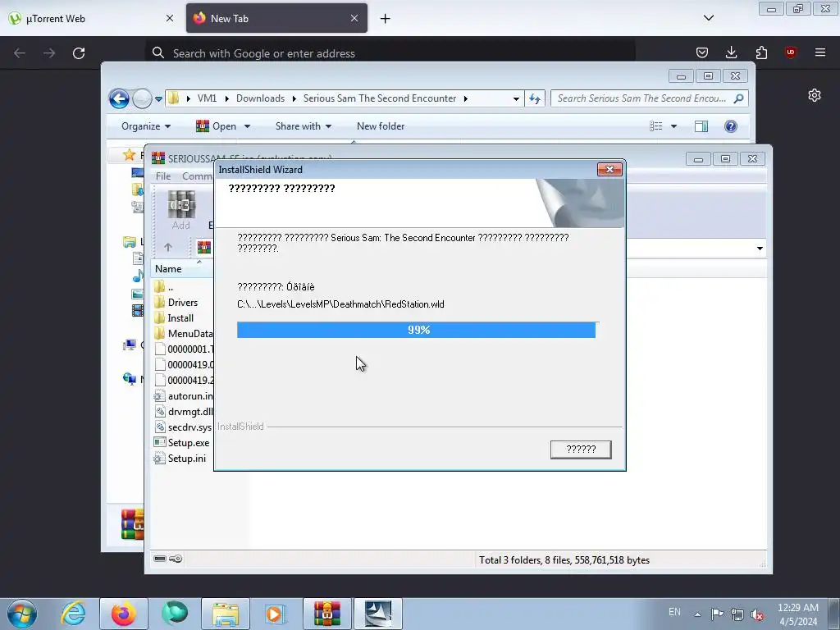The image size is (840, 630).
Task: Select the New Tab browser tab
Action: click(x=276, y=18)
